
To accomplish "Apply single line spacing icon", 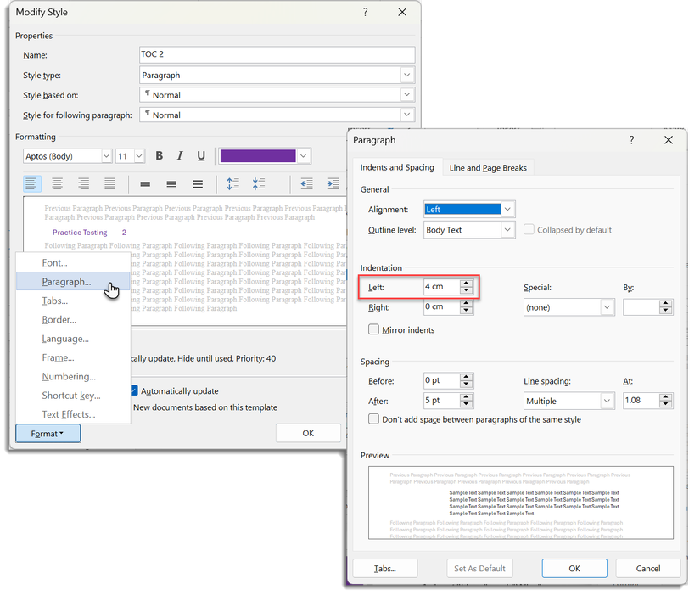I will pos(145,184).
